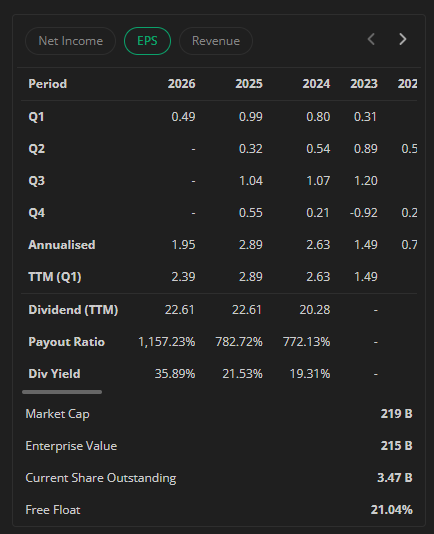The image size is (434, 534).
Task: Select the EPS tab
Action: click(148, 41)
